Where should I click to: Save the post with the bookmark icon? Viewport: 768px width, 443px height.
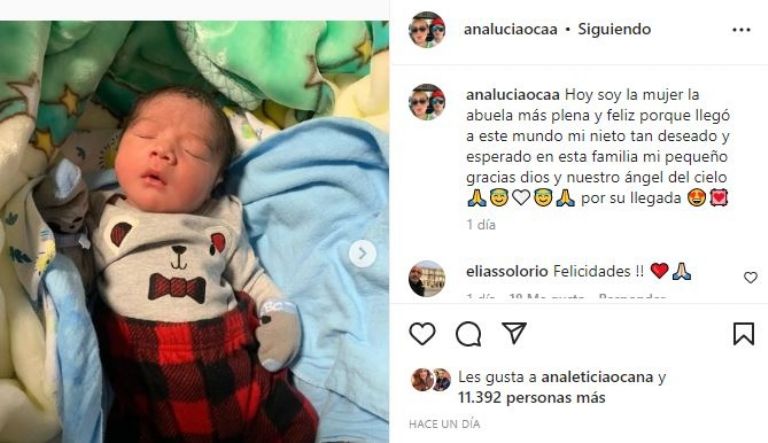744,334
